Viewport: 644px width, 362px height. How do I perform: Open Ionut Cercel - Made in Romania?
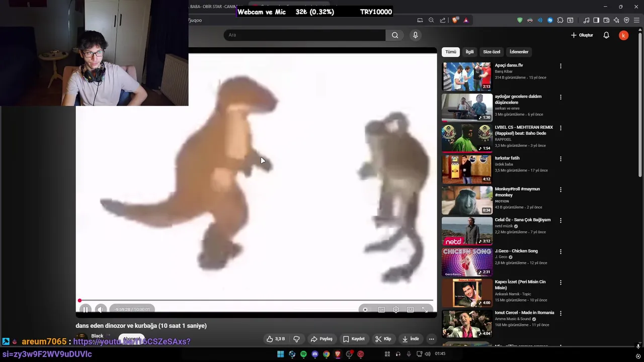point(524,313)
